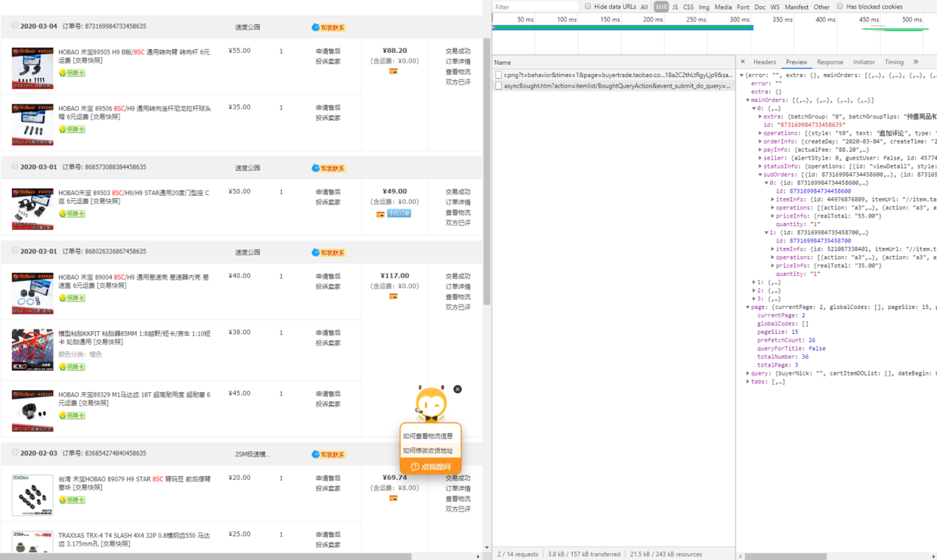937x560 pixels.
Task: Filter network requests by XHR
Action: pyautogui.click(x=661, y=7)
